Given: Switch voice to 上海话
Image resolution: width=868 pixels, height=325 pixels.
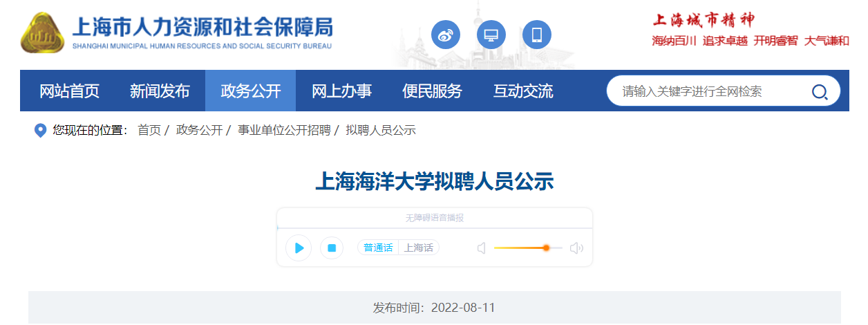Looking at the screenshot, I should pyautogui.click(x=419, y=248).
